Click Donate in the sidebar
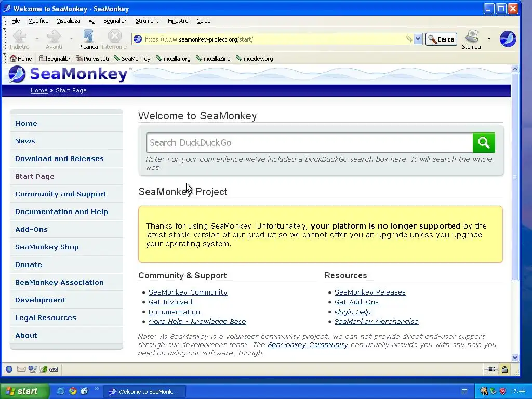Screen dimensions: 532x399 [x=29, y=264]
